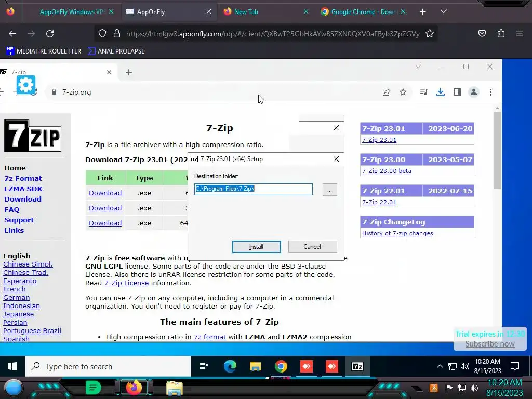Open host taskbar file explorer icon
The height and width of the screenshot is (399, 532).
175,388
